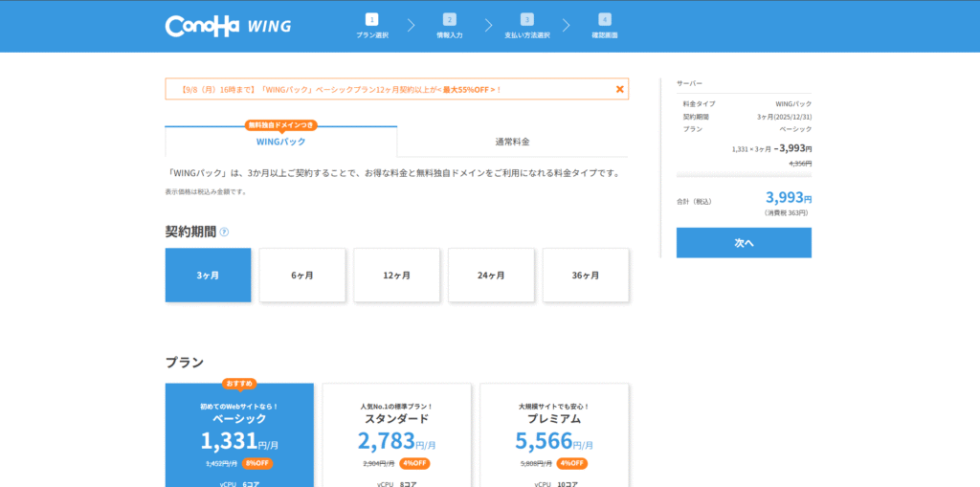Click step 4 confirmation screen indicator
The width and height of the screenshot is (980, 487).
pos(605,26)
